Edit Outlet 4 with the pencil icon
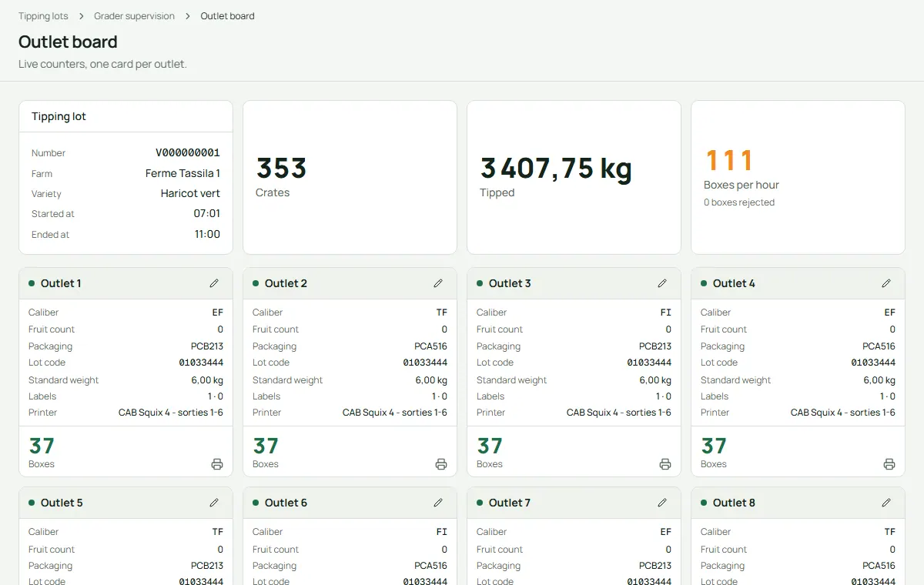Screen dimensions: 924x585 tap(886, 283)
